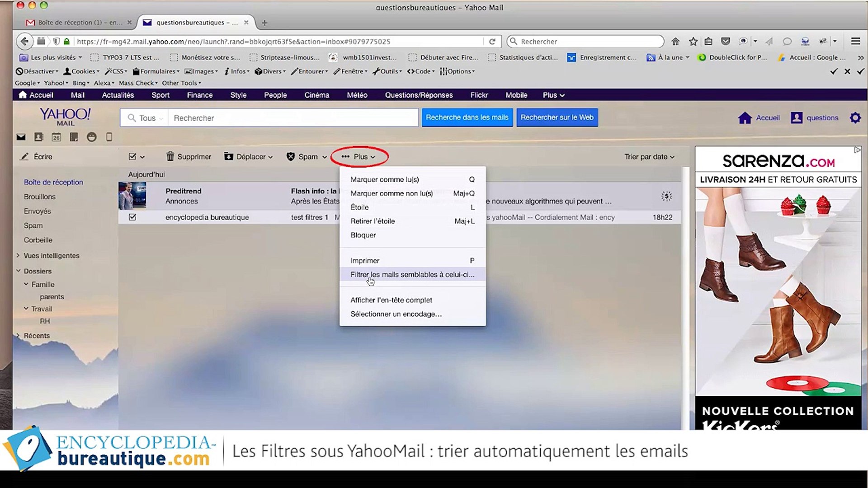The width and height of the screenshot is (868, 488).
Task: Open the Trier par date dropdown
Action: (x=649, y=157)
